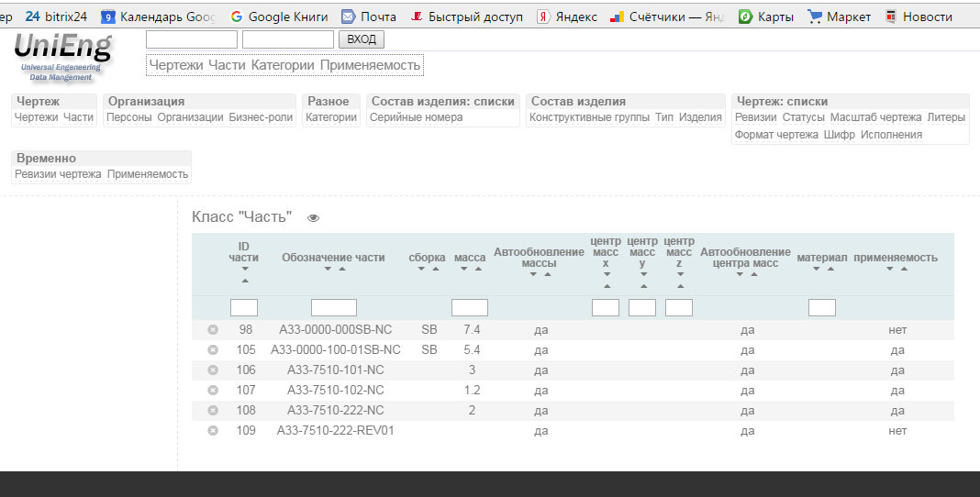Open Масштаб чертежа link
Image resolution: width=980 pixels, height=497 pixels.
(875, 117)
